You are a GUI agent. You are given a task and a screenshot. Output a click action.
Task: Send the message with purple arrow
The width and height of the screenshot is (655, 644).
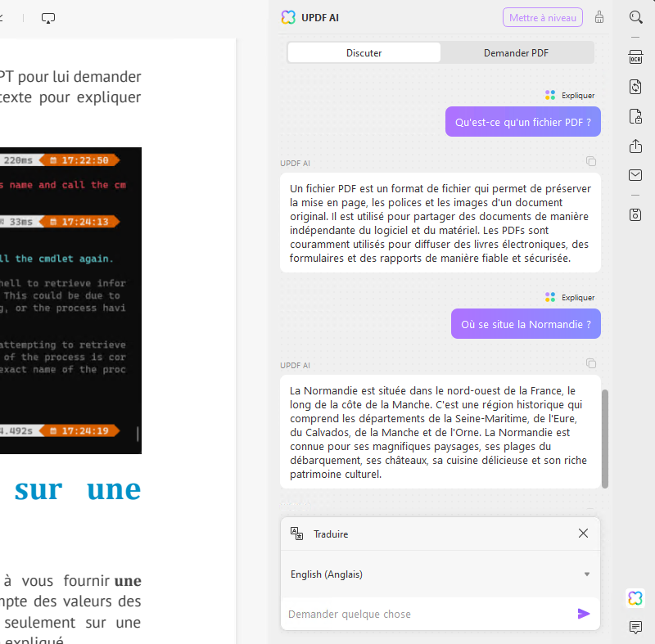coord(583,614)
